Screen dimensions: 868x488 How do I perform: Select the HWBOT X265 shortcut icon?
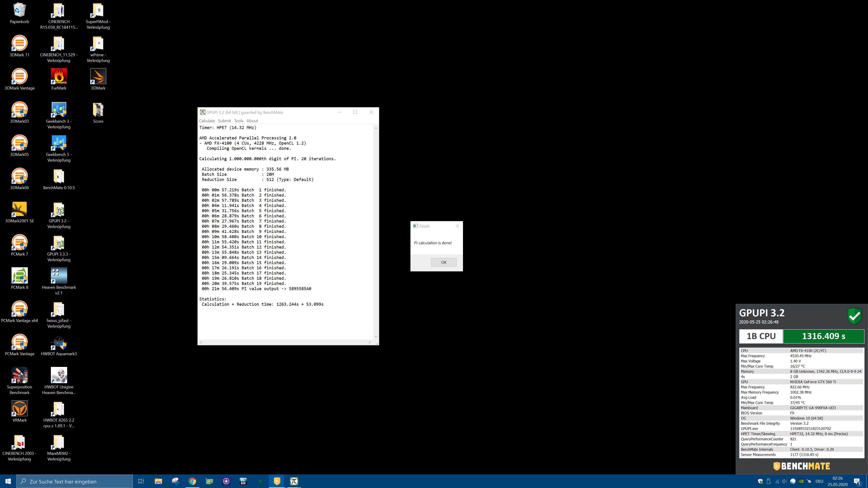(x=59, y=414)
